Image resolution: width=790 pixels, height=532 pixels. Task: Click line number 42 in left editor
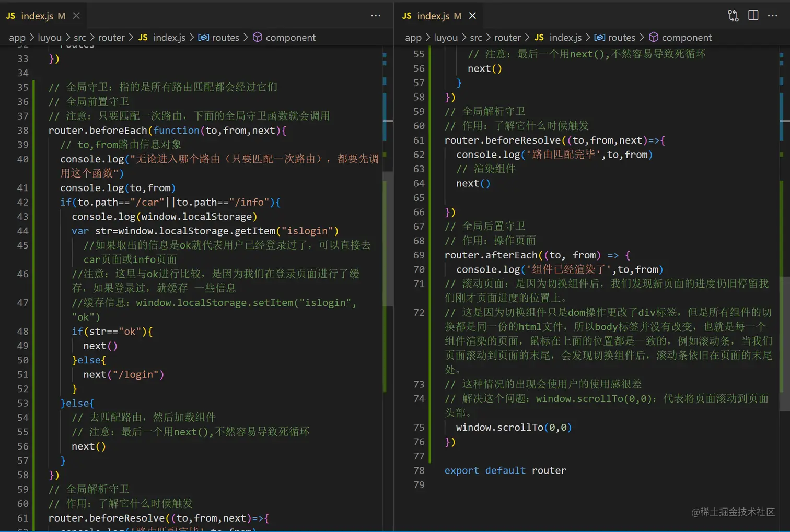pos(22,202)
